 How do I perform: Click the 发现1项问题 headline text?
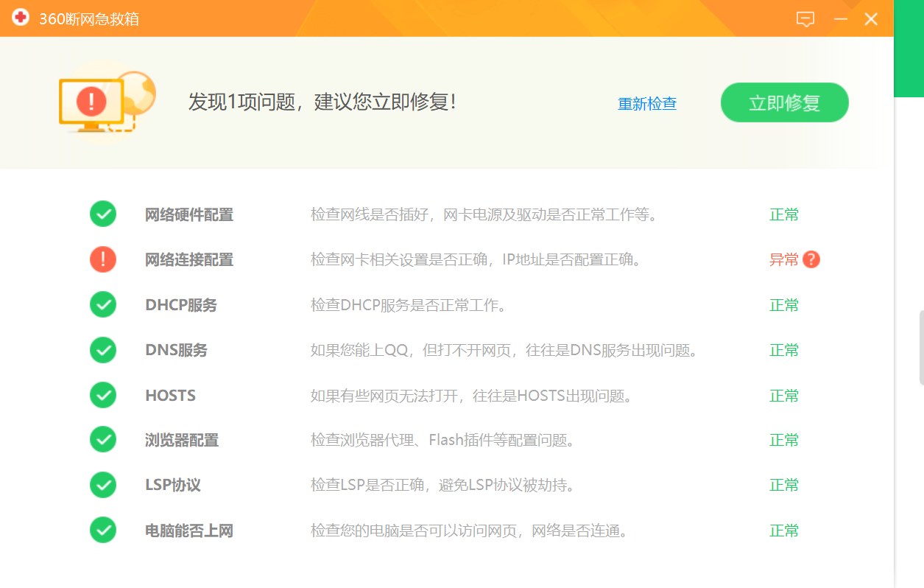tap(322, 102)
